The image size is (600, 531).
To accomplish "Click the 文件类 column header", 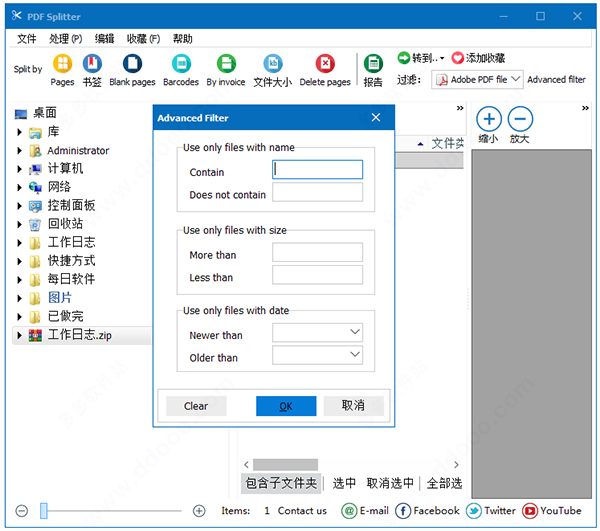I will tap(447, 143).
